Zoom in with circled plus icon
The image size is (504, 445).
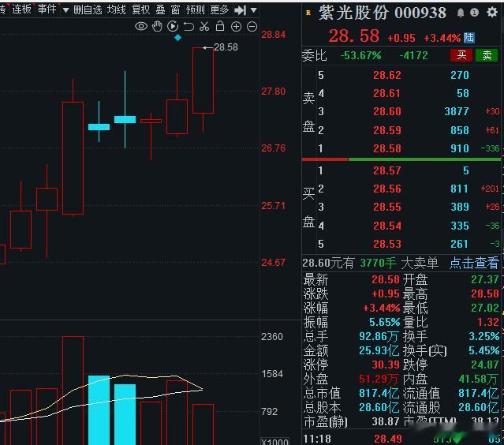click(x=237, y=27)
